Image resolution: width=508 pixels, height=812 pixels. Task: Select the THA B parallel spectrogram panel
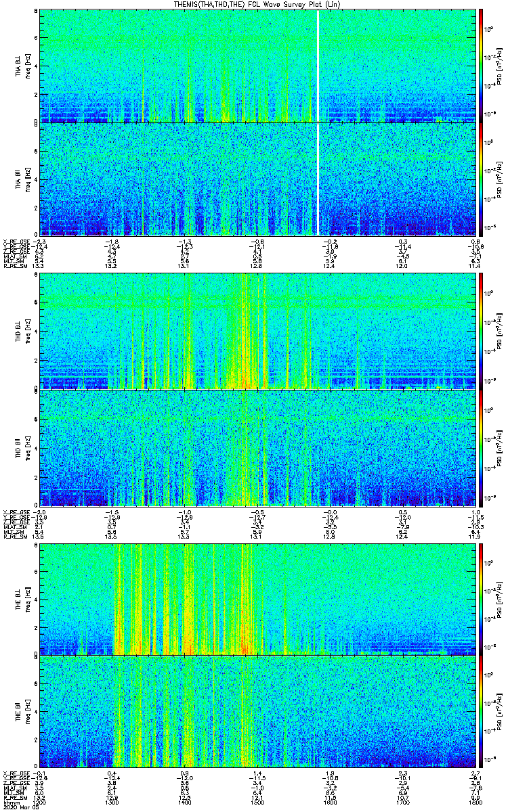click(x=259, y=179)
